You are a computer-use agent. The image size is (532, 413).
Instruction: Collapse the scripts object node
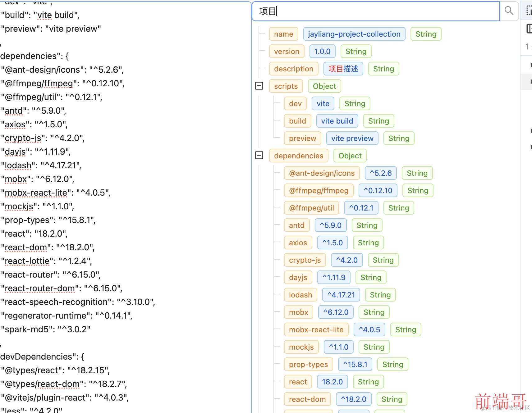click(x=259, y=86)
